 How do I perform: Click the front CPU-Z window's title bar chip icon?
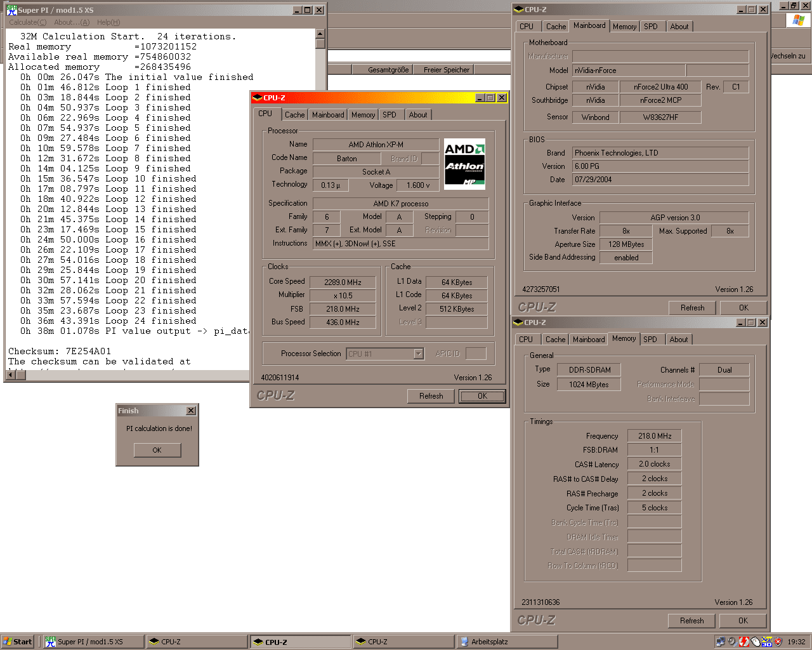[x=257, y=98]
